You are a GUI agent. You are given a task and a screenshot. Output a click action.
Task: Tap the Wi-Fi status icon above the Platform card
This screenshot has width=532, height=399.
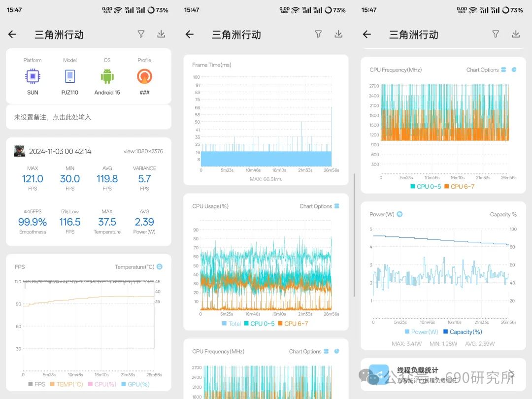[x=118, y=10]
